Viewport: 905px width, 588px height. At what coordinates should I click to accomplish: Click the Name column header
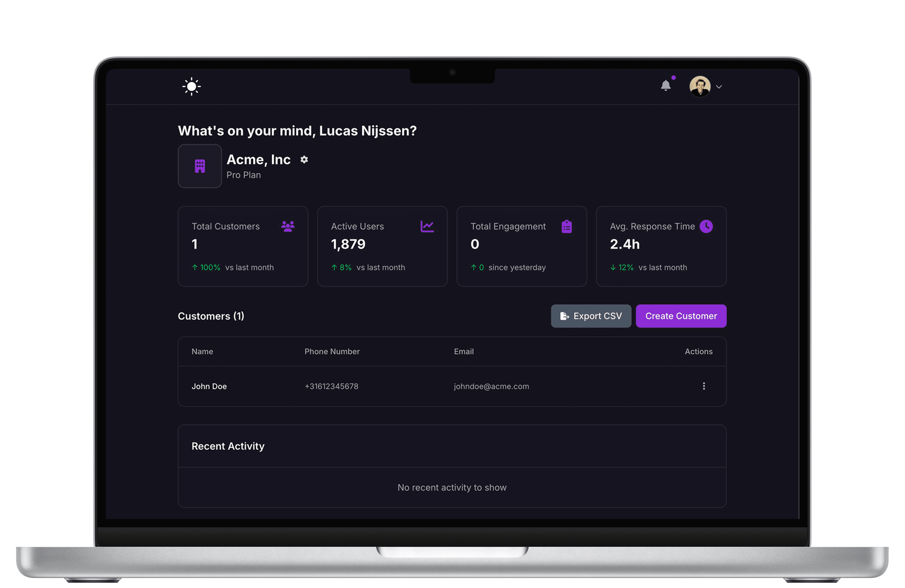[202, 351]
